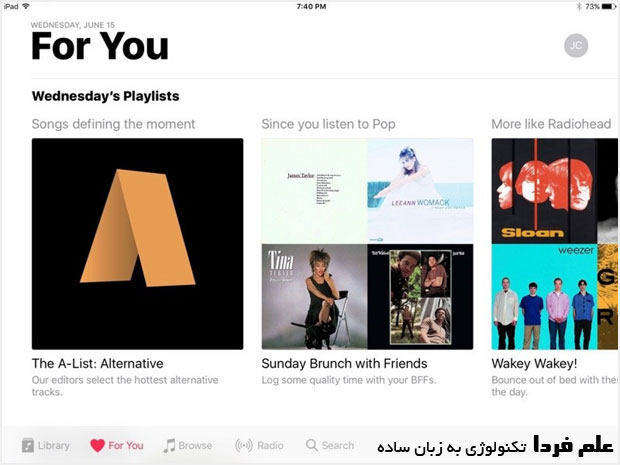Open the JC profile avatar
This screenshot has width=620, height=465.
click(x=576, y=45)
